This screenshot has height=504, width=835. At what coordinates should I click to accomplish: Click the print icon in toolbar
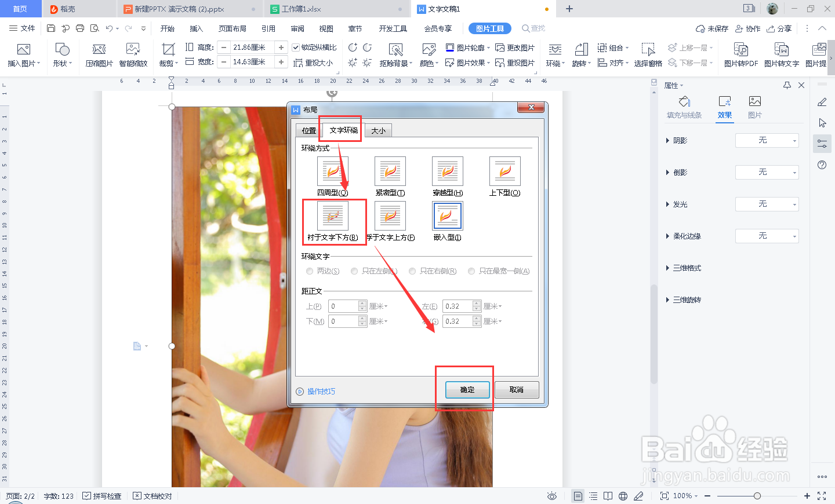(x=80, y=28)
